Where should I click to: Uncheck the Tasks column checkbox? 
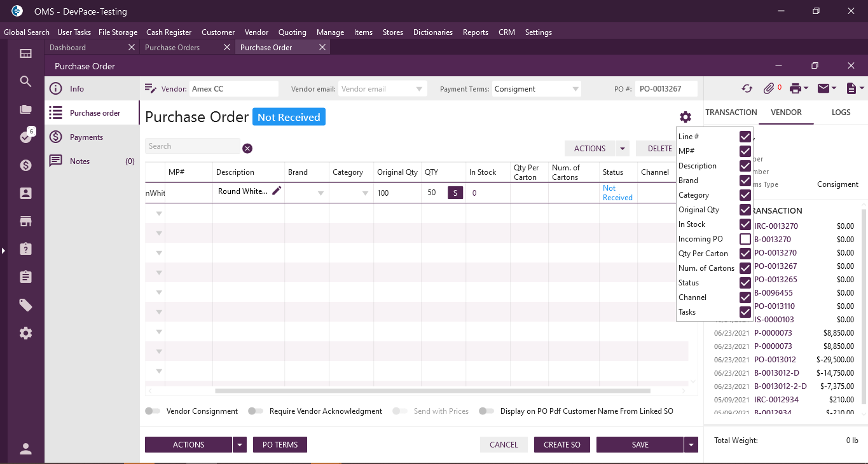click(x=745, y=312)
